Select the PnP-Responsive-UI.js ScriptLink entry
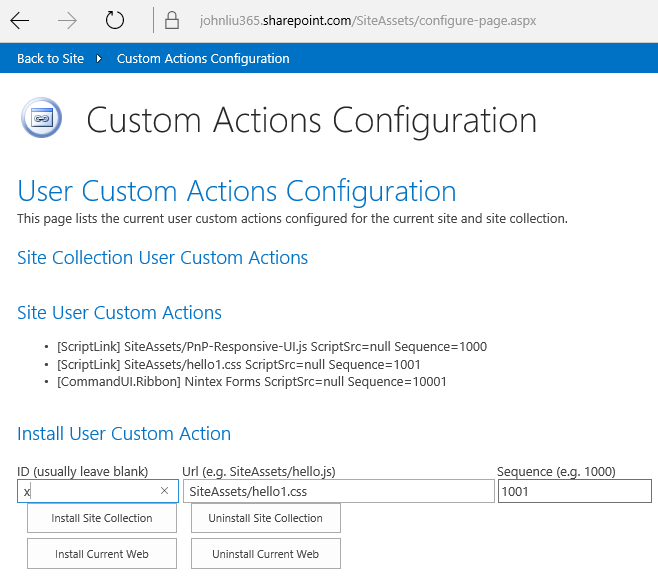The image size is (658, 580). pos(272,346)
